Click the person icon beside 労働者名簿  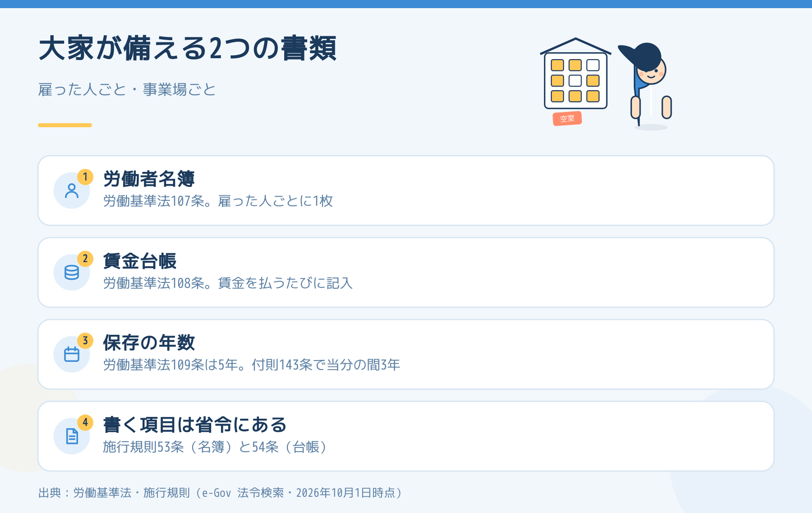[72, 191]
